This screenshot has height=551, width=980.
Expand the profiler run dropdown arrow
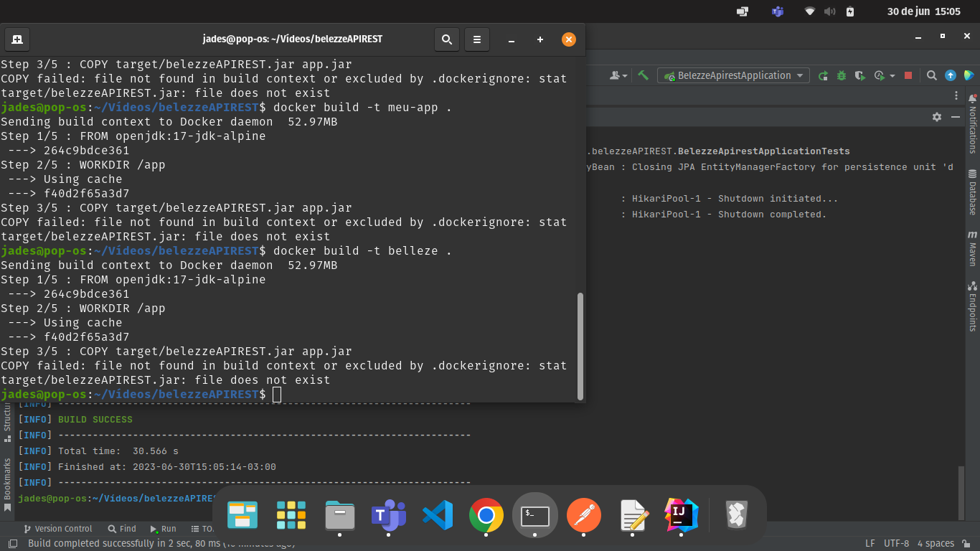892,76
